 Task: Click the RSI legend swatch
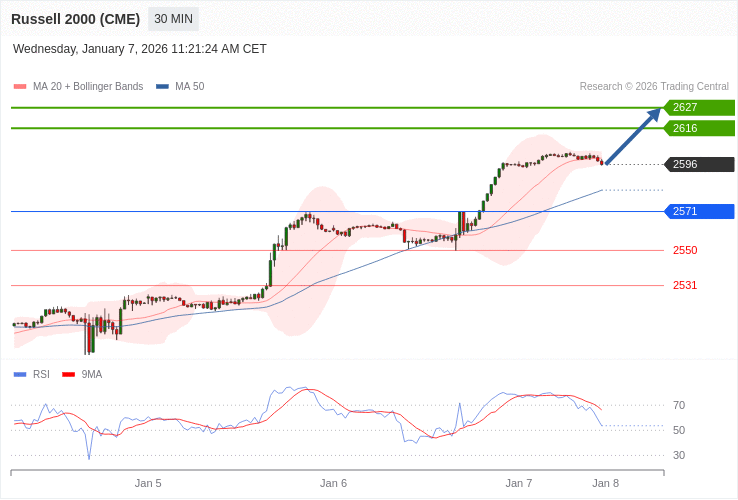point(20,375)
